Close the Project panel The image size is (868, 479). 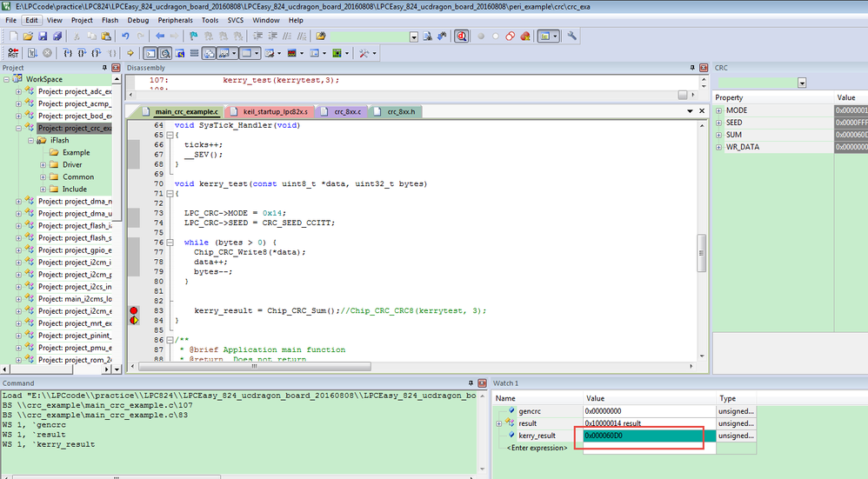click(116, 68)
